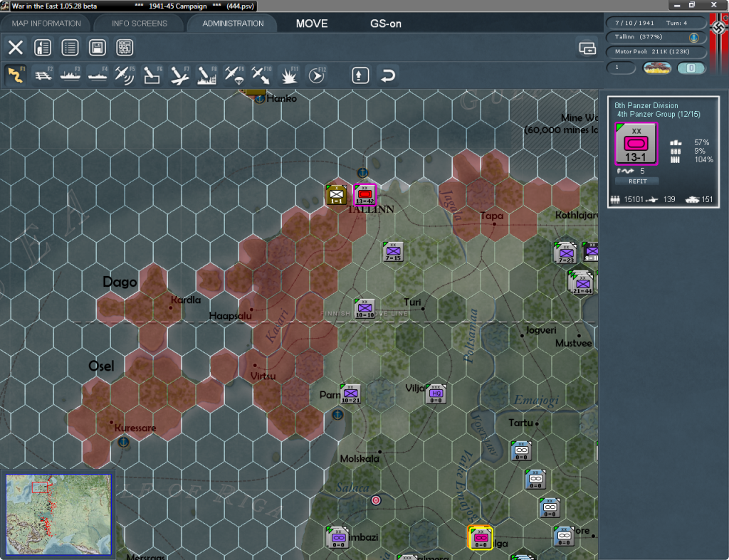The height and width of the screenshot is (560, 729).
Task: Select the purple 0=0 unit near Limbazi
Action: [x=338, y=537]
